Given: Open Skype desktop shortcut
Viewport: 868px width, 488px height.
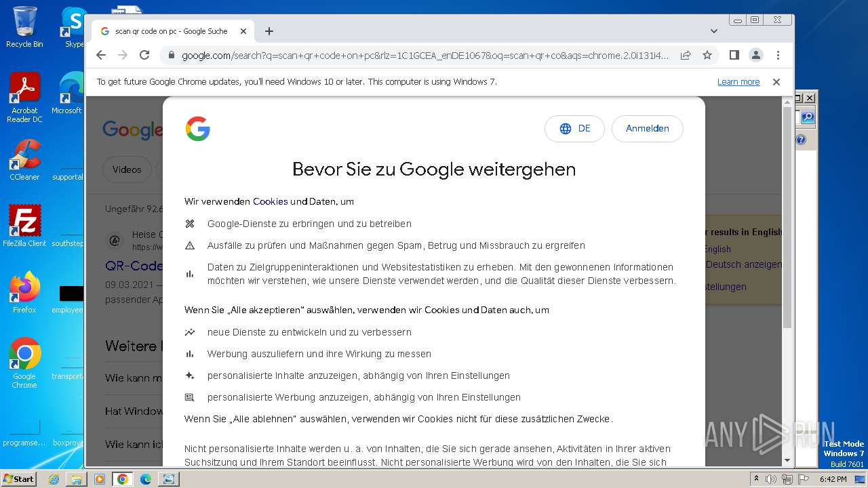Looking at the screenshot, I should [x=74, y=27].
